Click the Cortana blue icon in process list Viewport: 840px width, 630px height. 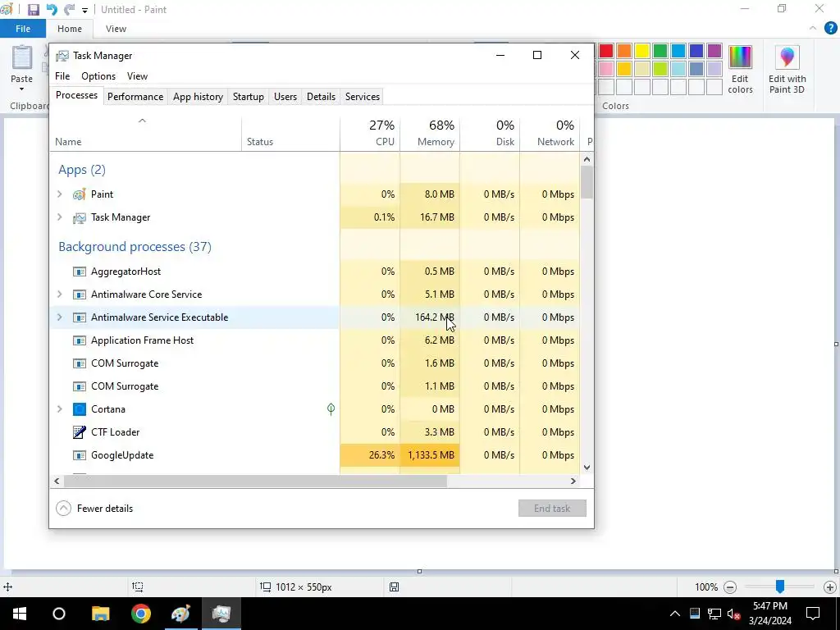tap(80, 409)
